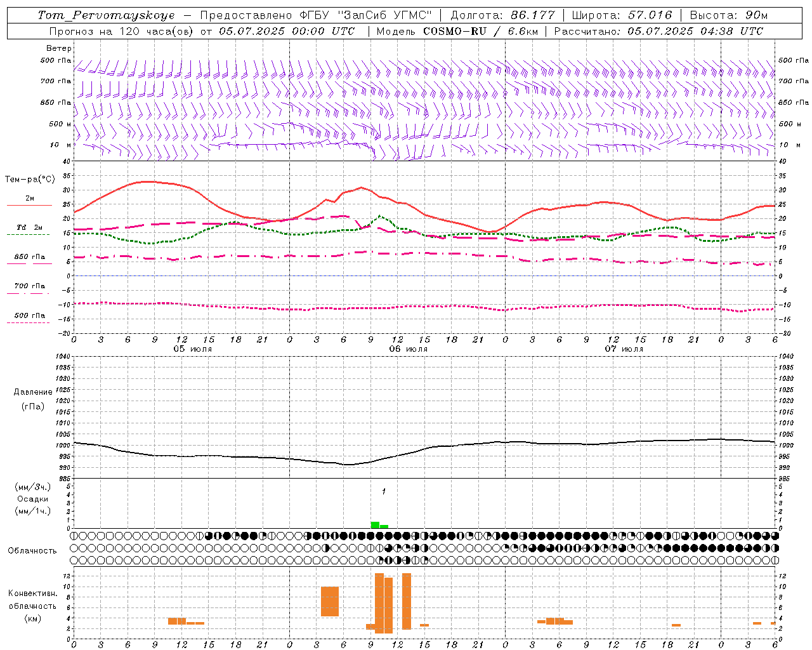Click the "500 м" wind level label
Screen dimensions: 812x650
pos(59,124)
